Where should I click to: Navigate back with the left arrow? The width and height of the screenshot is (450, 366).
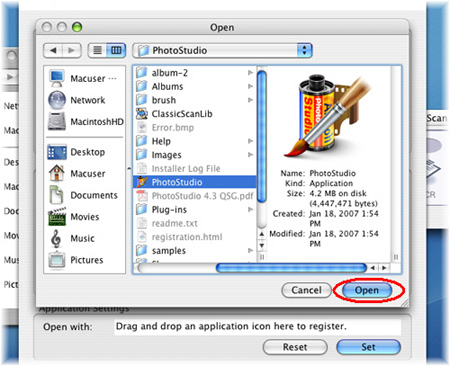coord(53,50)
